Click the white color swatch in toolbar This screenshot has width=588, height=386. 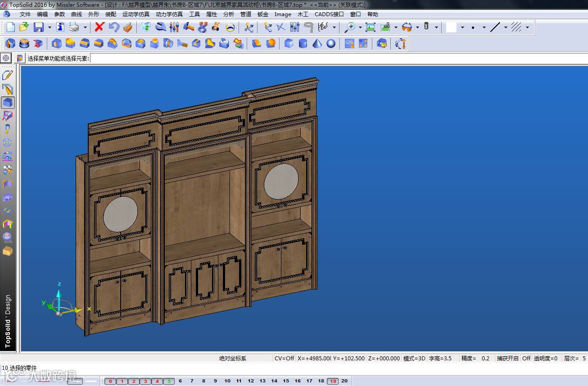(x=451, y=27)
